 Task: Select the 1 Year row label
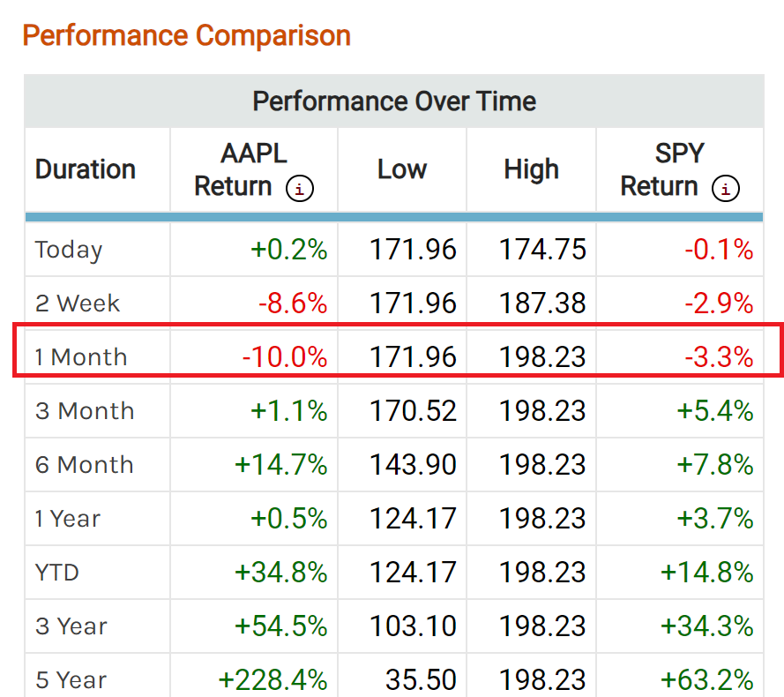[x=68, y=519]
